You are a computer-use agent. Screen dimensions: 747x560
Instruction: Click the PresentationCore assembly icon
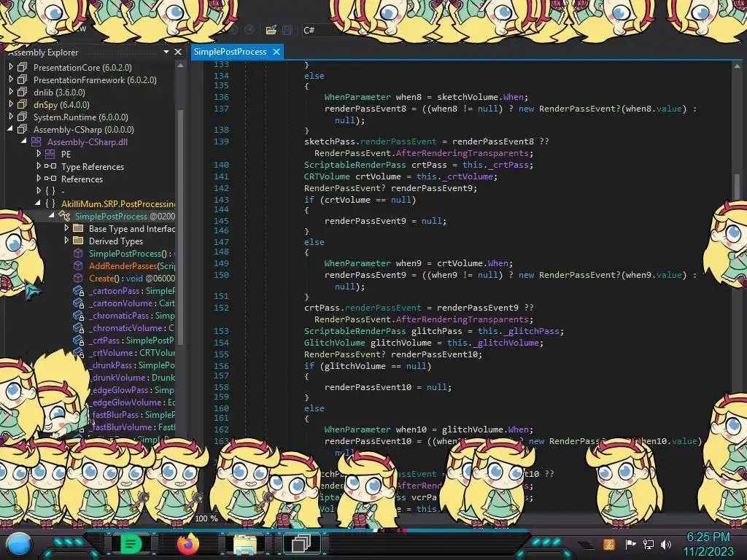click(23, 67)
